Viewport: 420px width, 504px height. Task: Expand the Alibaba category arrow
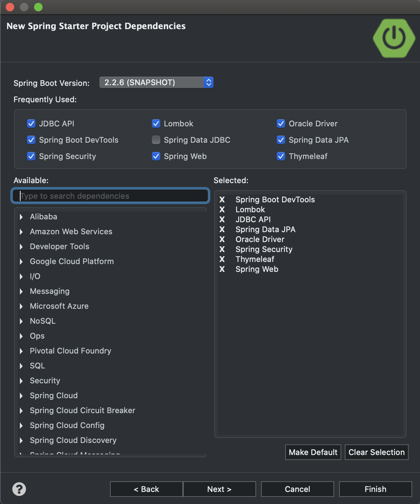click(x=21, y=217)
